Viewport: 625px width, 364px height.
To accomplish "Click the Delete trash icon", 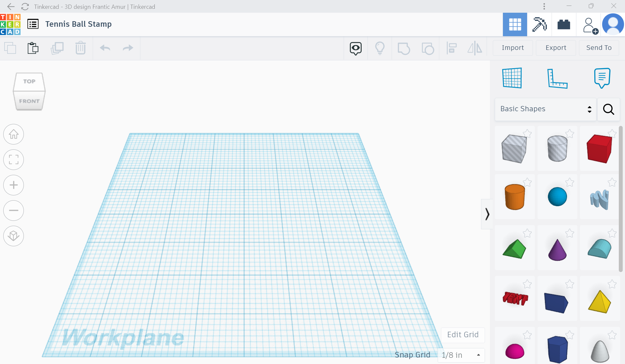I will (x=80, y=48).
